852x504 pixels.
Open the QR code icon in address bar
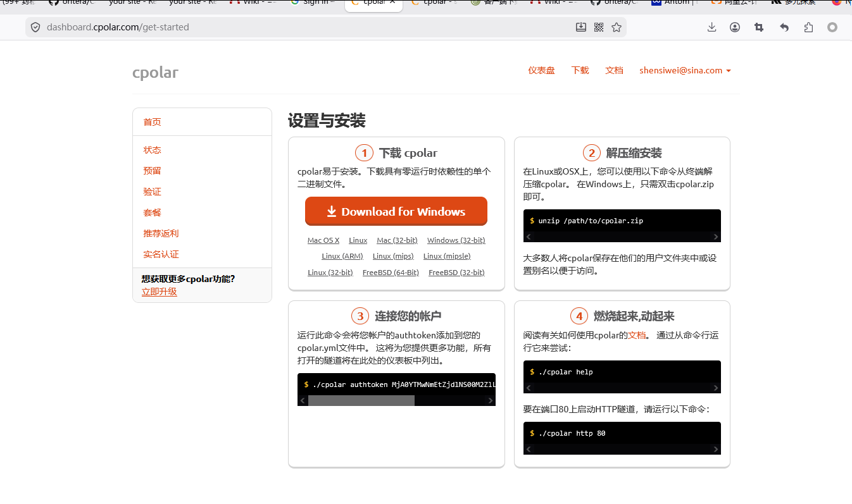[599, 27]
